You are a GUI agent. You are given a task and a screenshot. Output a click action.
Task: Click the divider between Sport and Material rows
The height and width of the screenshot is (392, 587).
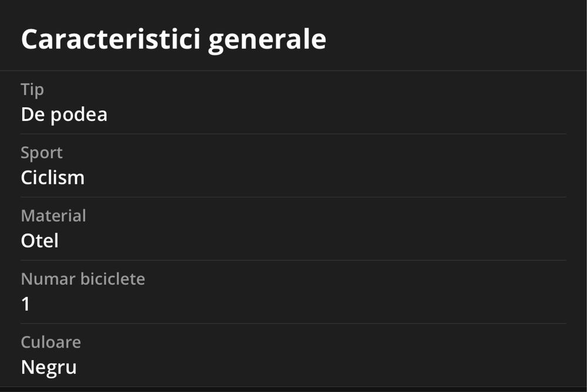click(293, 197)
